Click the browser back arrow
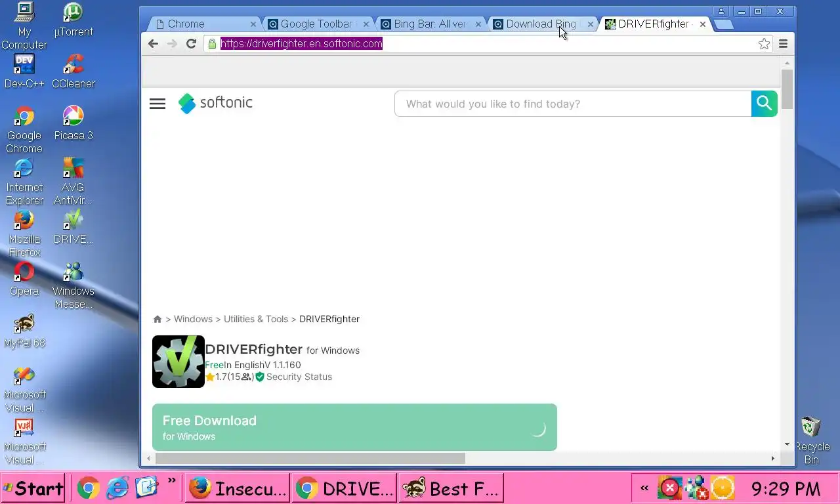Screen dimensions: 840x504 (x=153, y=43)
